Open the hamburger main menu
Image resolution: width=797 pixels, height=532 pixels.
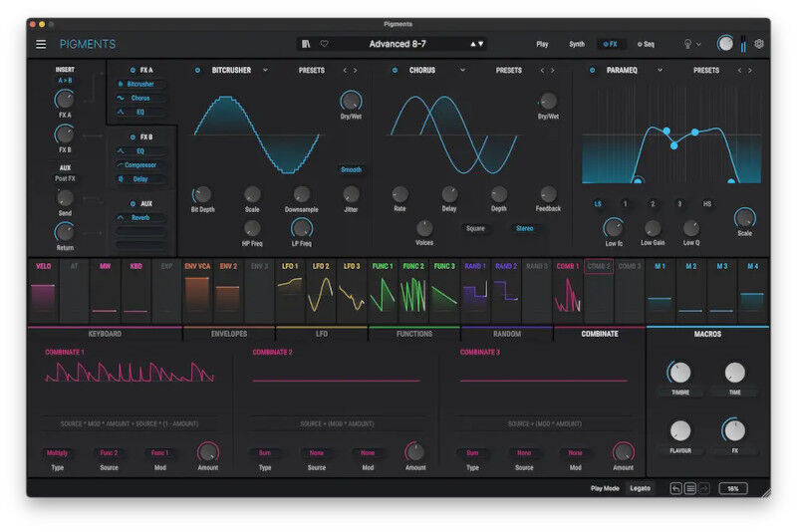pos(41,44)
